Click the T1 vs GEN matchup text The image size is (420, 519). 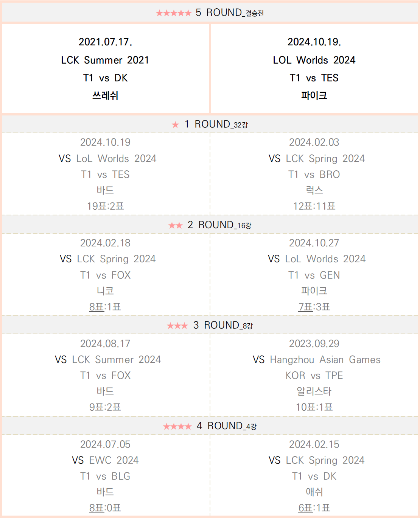tap(314, 275)
